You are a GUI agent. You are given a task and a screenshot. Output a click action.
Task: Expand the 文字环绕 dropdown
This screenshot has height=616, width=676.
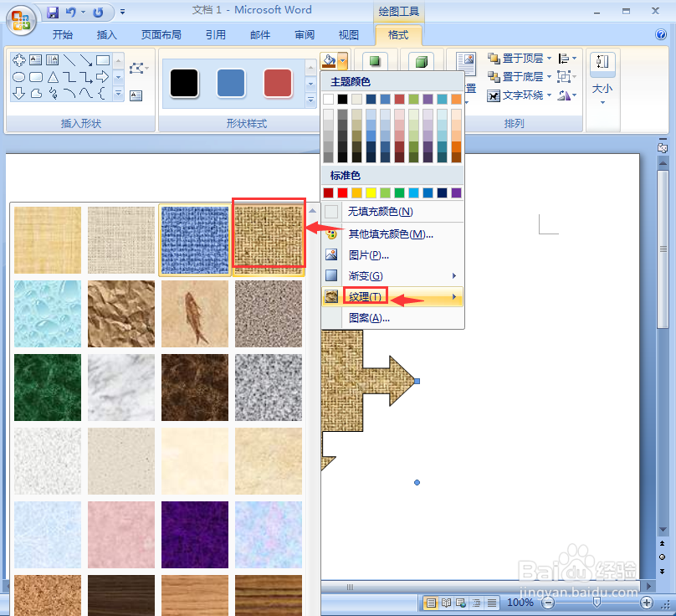pos(549,95)
